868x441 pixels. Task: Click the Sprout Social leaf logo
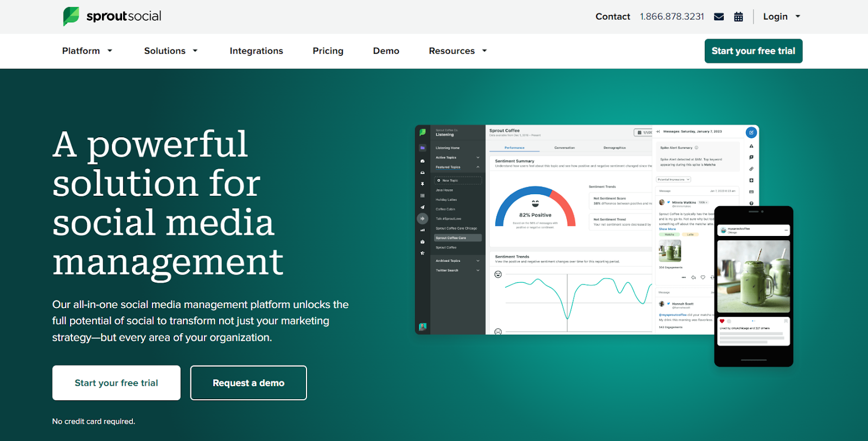(x=71, y=16)
